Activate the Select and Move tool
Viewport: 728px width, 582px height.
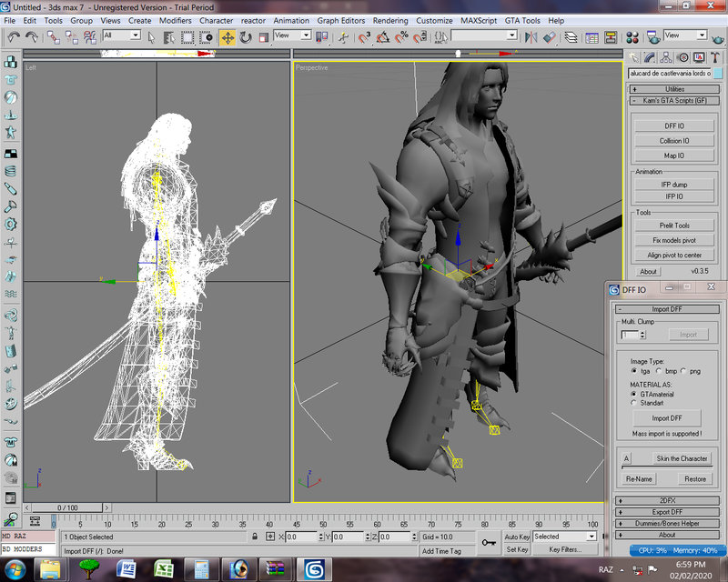click(227, 37)
